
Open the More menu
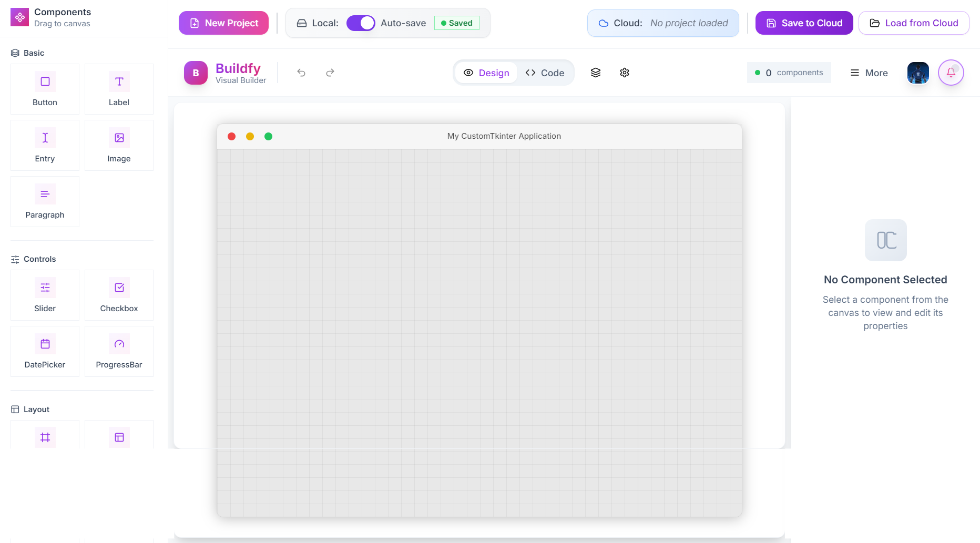pos(869,73)
